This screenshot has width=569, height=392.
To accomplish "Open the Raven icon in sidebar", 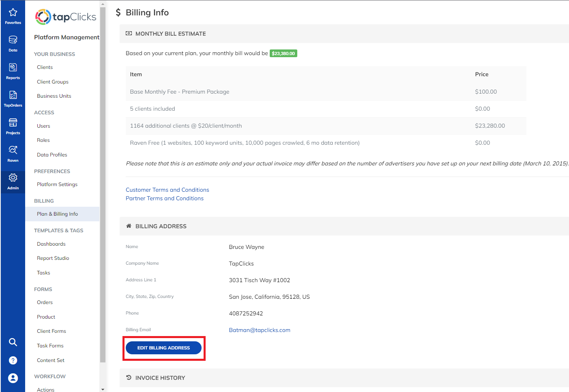I will (x=13, y=150).
